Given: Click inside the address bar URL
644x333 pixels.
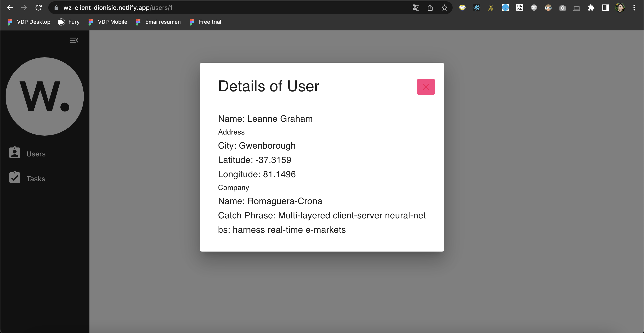Looking at the screenshot, I should point(118,8).
